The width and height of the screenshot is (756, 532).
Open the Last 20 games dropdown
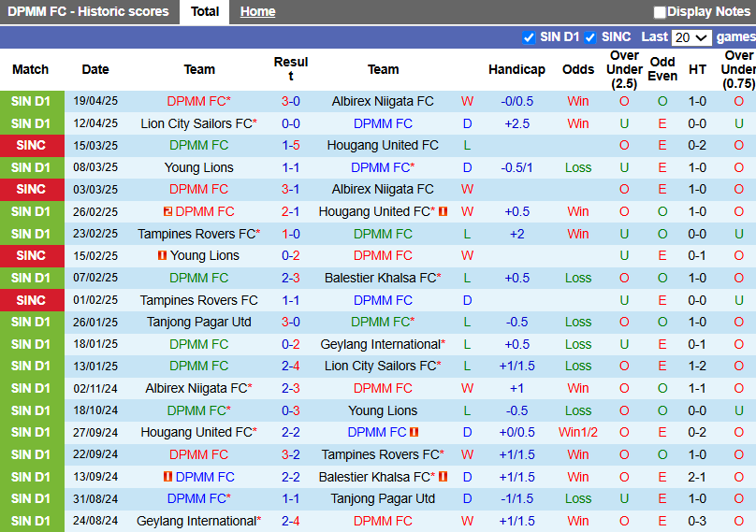pos(691,37)
